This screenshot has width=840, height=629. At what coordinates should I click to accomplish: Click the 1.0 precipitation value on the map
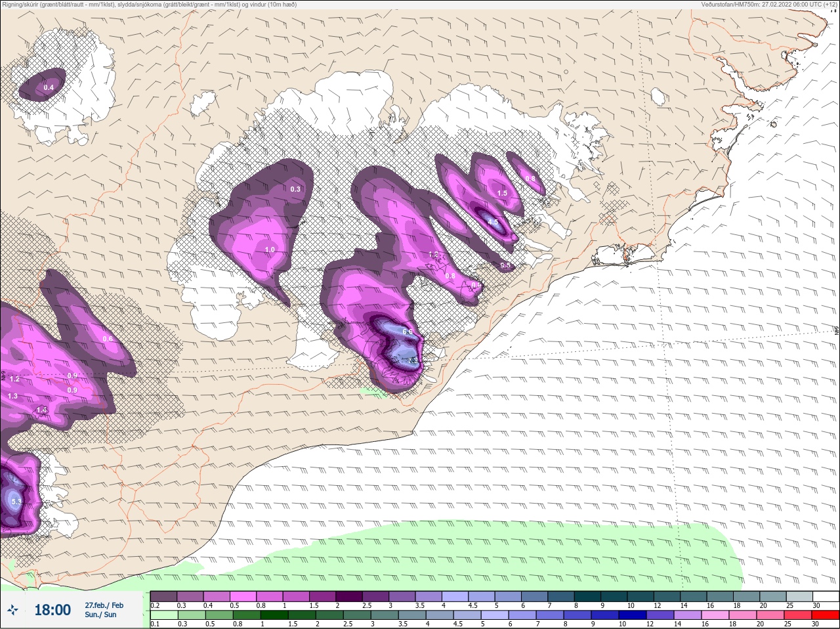click(x=270, y=249)
